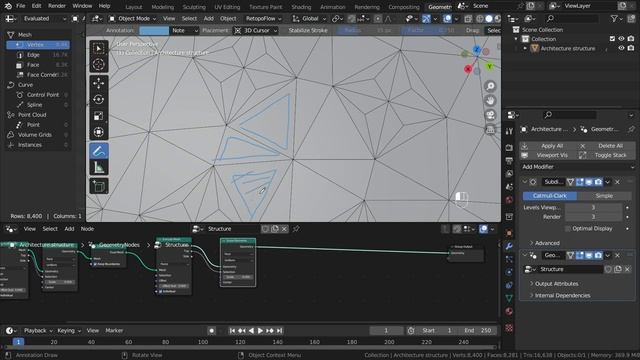
Task: Open the Note annotation layer dropdown
Action: 184,31
